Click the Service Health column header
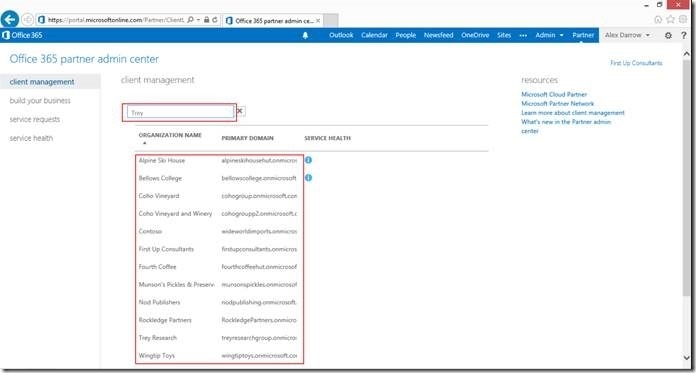This screenshot has width=696, height=373. (x=327, y=138)
